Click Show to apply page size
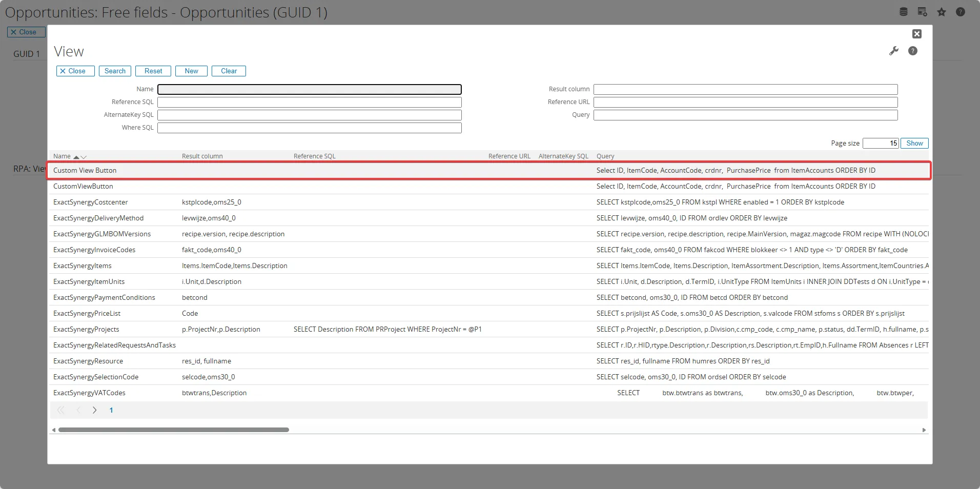The height and width of the screenshot is (489, 980). (914, 144)
